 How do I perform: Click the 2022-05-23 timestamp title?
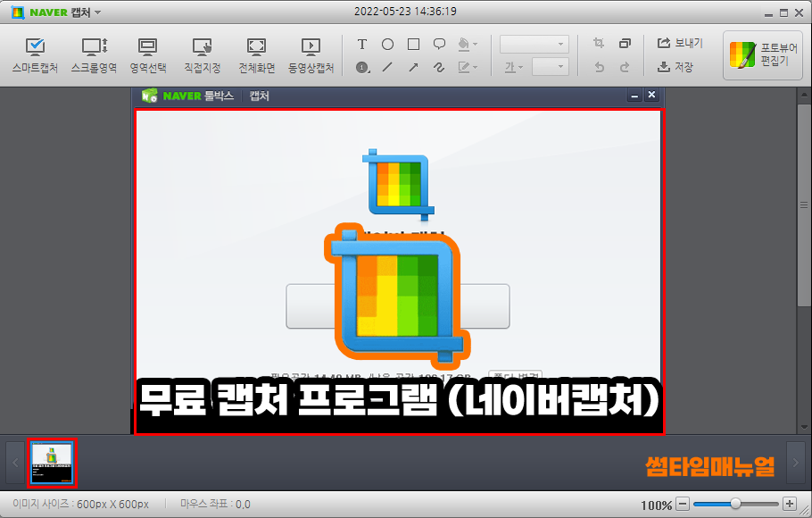405,12
